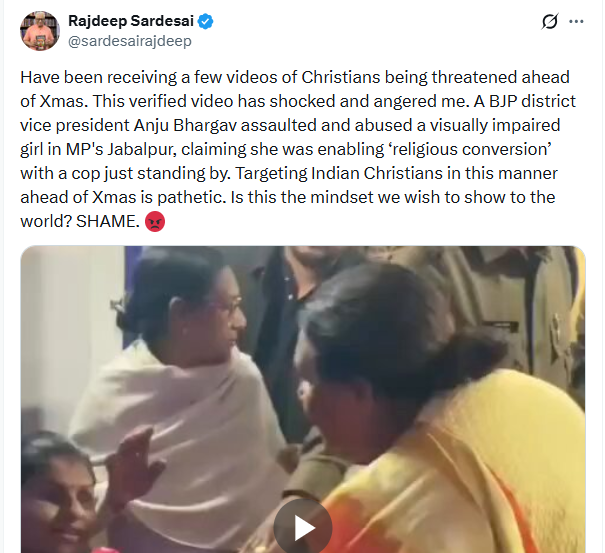Open the Rajdeep Sardesai display name link
The width and height of the screenshot is (605, 553).
tap(131, 21)
